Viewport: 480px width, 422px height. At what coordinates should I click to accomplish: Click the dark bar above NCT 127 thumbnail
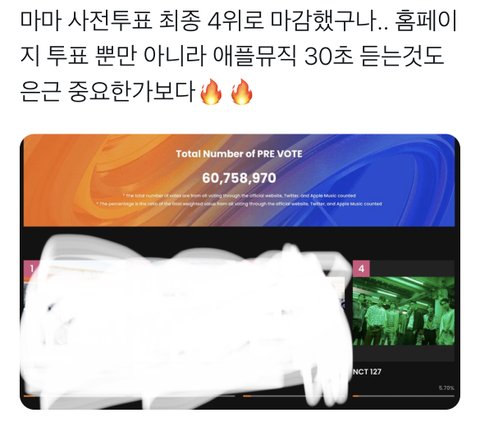[x=412, y=269]
